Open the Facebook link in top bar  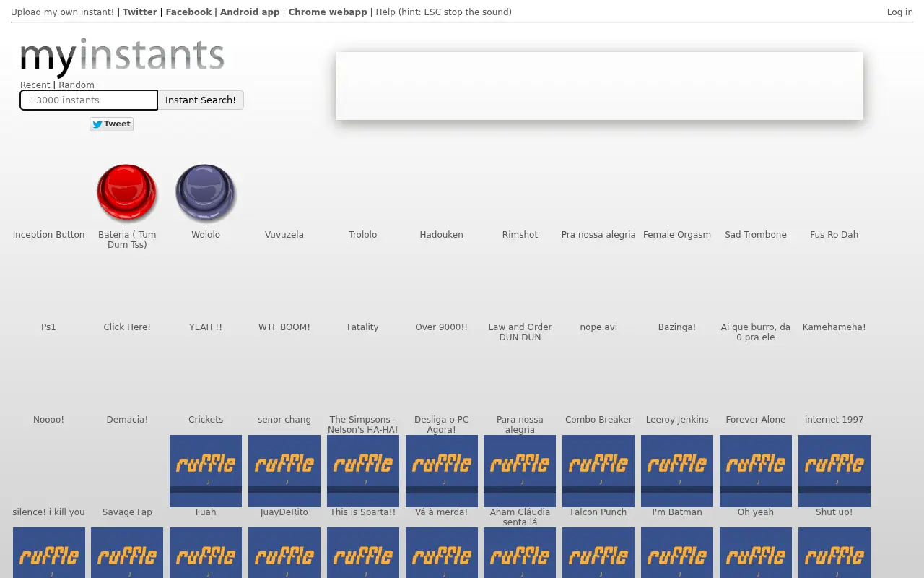188,12
